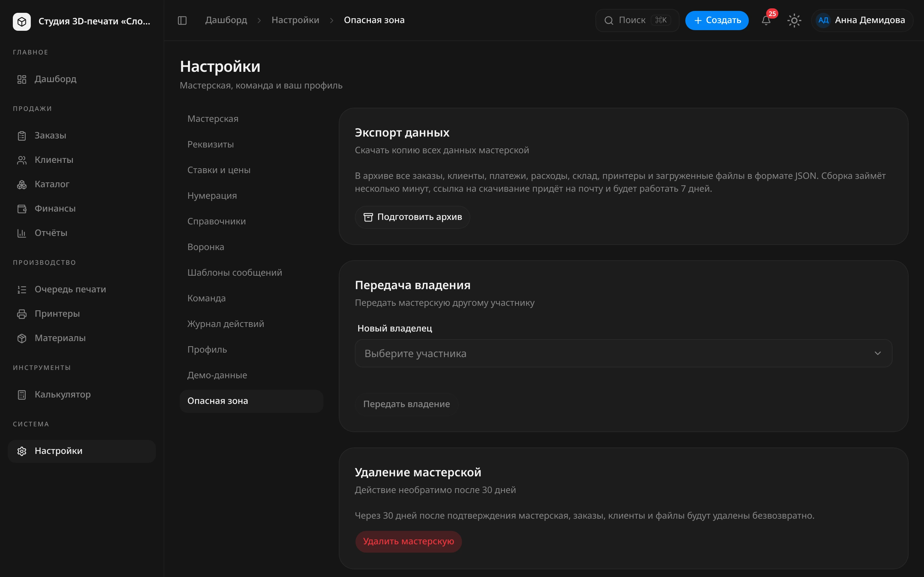Go to Settings breadcrumb link
This screenshot has width=924, height=577.
(295, 20)
